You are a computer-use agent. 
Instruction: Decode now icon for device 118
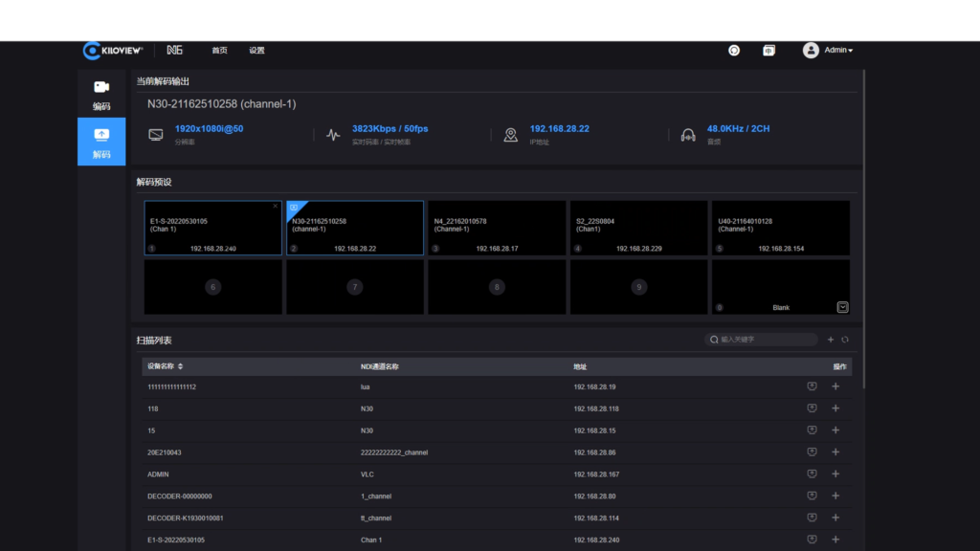pyautogui.click(x=812, y=408)
